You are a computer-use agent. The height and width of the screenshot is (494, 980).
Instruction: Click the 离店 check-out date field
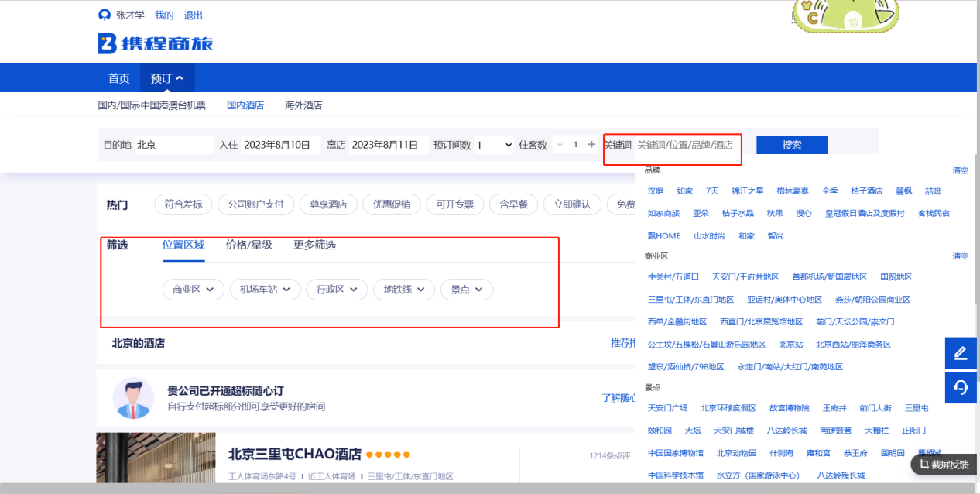[388, 145]
